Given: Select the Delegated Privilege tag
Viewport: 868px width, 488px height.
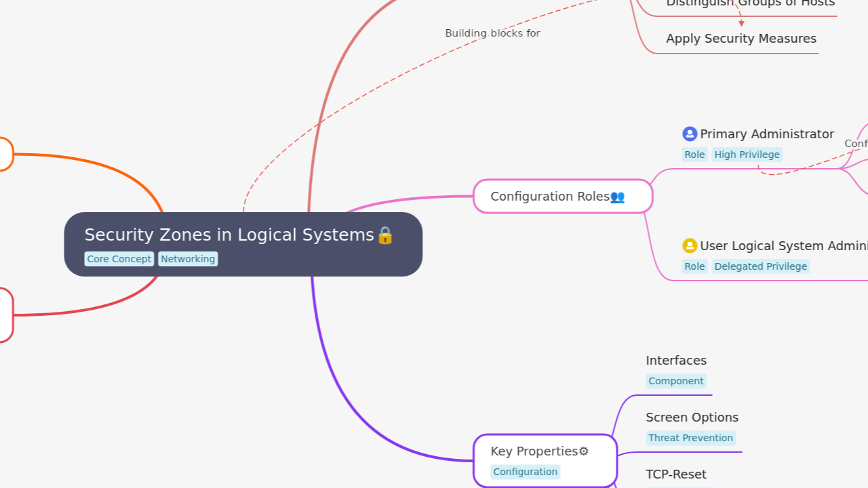Looking at the screenshot, I should point(761,266).
